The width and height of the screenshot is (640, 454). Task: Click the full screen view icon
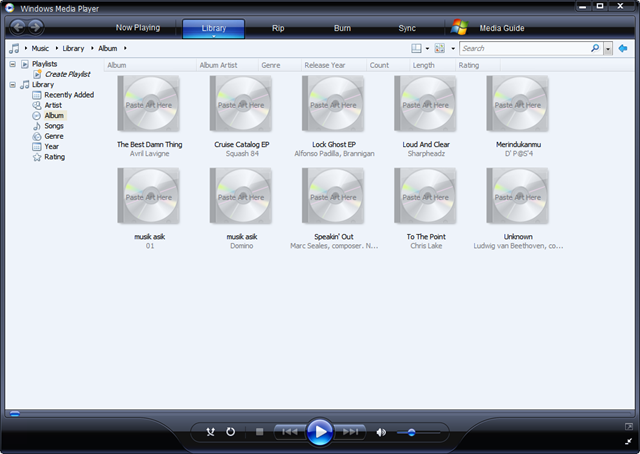tap(629, 427)
